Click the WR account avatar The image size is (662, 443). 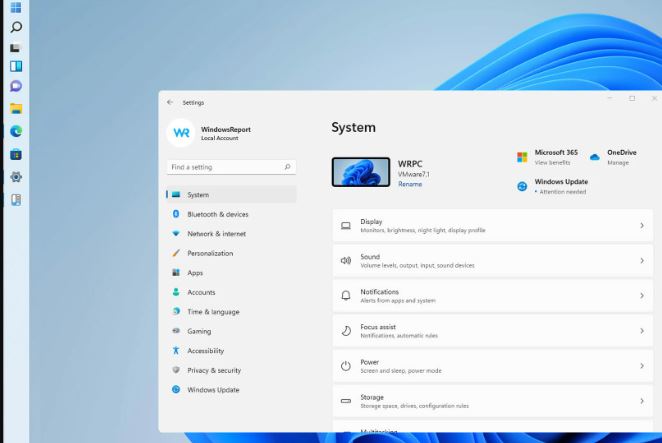point(181,133)
